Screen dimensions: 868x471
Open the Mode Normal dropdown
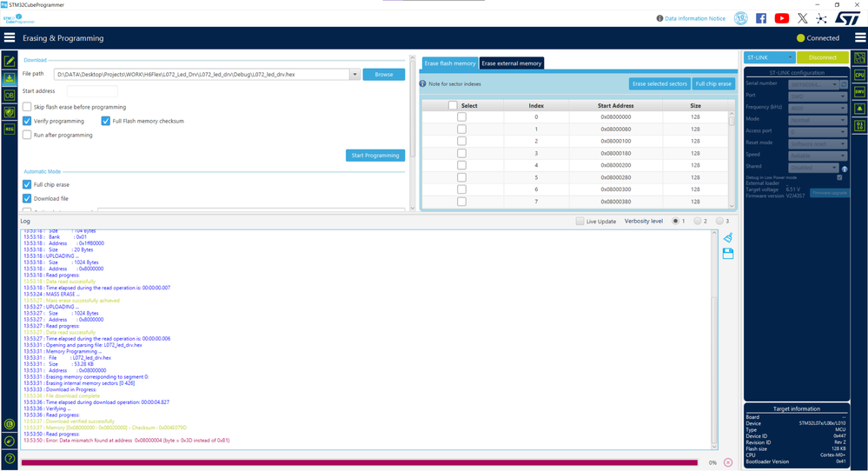point(818,120)
